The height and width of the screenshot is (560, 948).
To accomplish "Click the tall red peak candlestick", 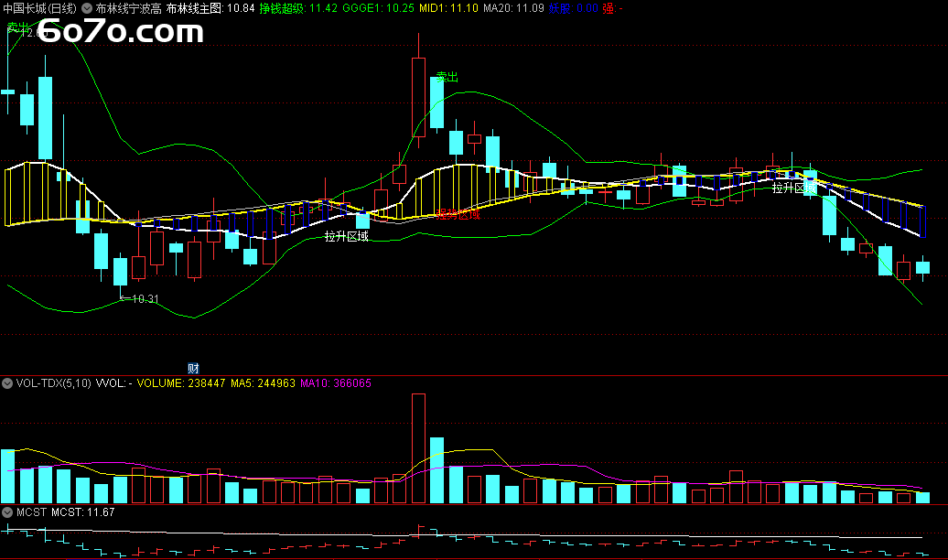I will pos(418,97).
